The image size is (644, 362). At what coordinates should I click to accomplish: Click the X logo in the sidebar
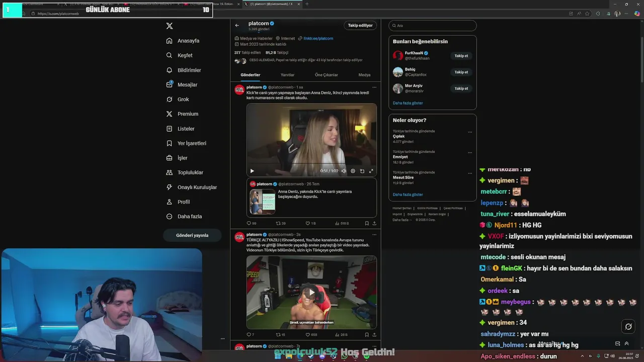click(x=170, y=26)
